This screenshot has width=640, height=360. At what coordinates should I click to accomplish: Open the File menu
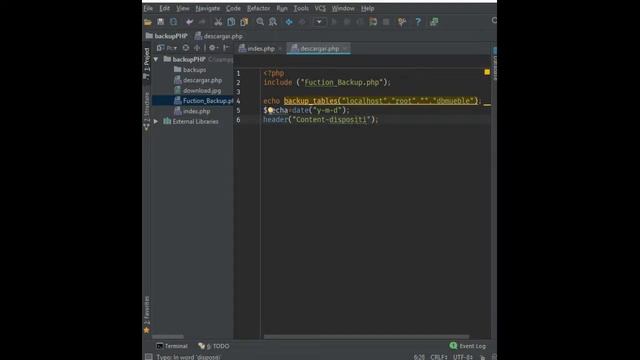point(148,8)
